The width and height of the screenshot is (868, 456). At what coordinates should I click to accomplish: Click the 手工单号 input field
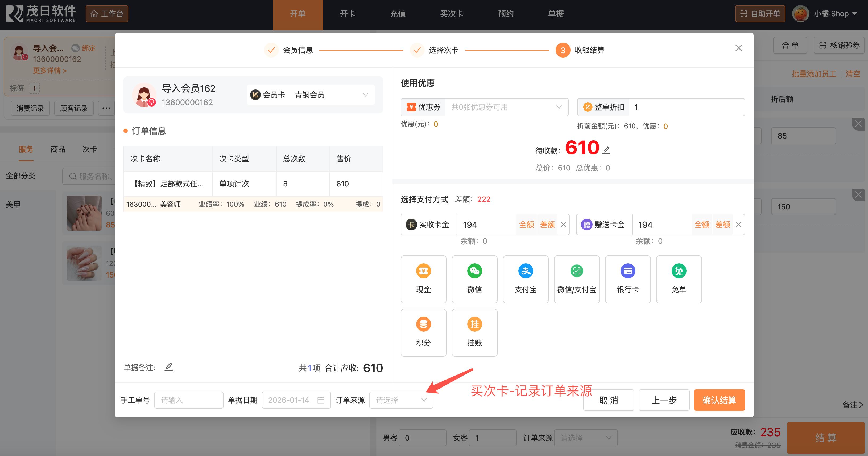click(x=189, y=400)
